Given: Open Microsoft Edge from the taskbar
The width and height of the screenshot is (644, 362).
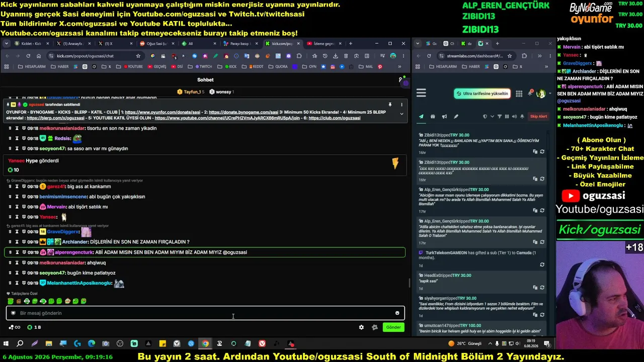Looking at the screenshot, I should pos(92,344).
